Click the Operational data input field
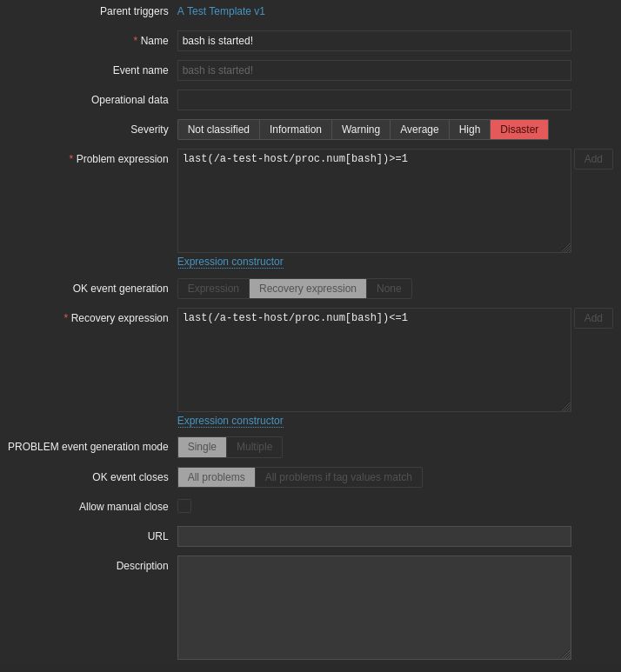 [374, 100]
